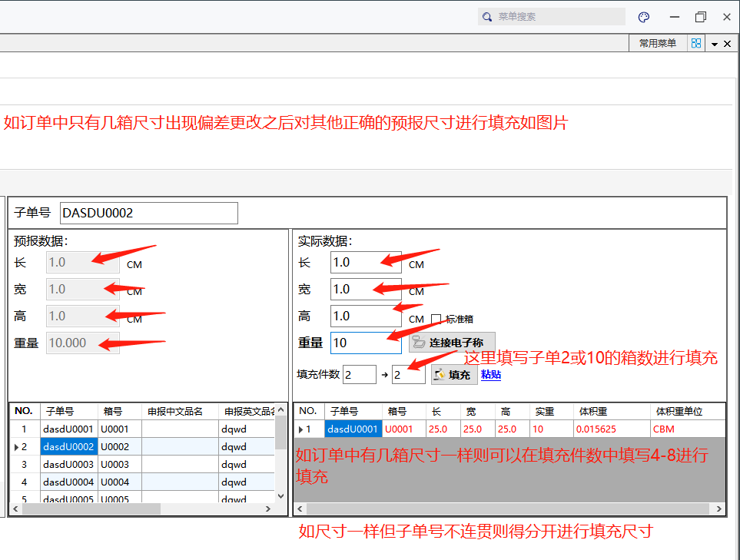Viewport: 740px width, 560px height.
Task: Click box number U0002 cell
Action: pos(119,447)
